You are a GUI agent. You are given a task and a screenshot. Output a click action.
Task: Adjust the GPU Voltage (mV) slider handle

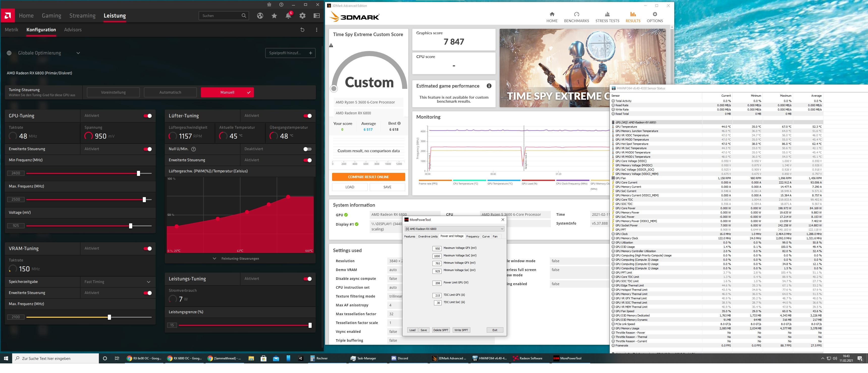click(x=131, y=226)
